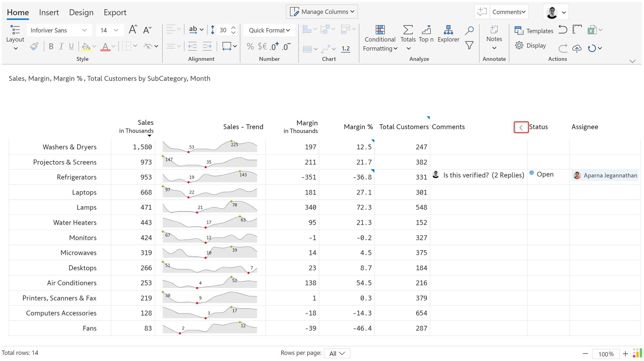Collapse the comments column with the arrow
This screenshot has width=644, height=361.
[x=521, y=127]
